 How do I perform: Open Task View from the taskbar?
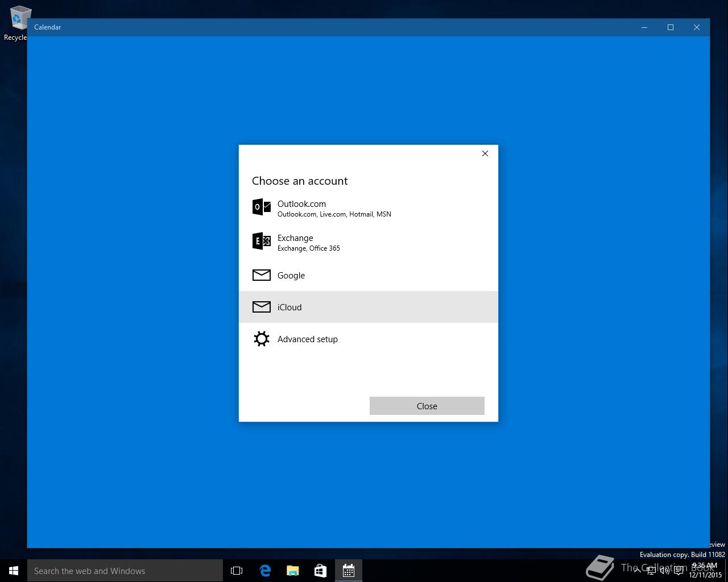click(237, 571)
